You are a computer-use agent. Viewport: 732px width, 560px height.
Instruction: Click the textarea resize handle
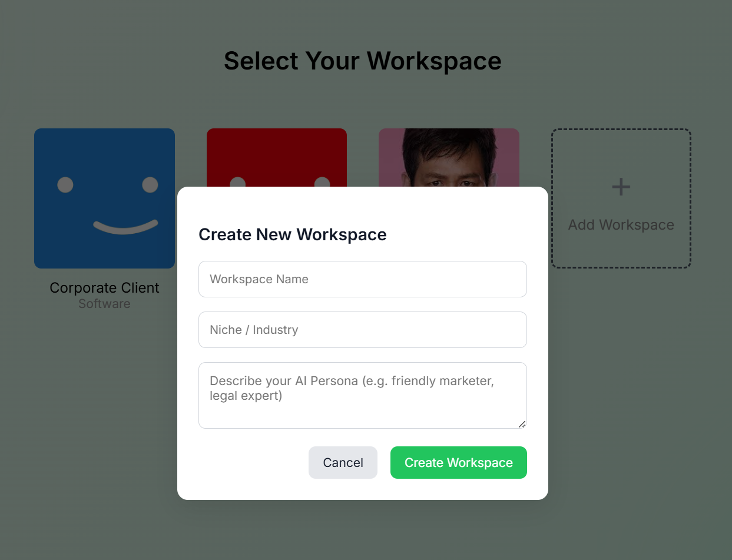click(522, 424)
